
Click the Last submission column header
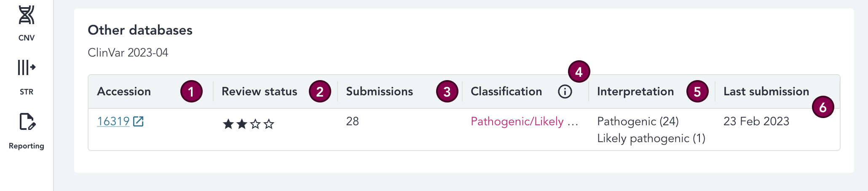coord(766,91)
